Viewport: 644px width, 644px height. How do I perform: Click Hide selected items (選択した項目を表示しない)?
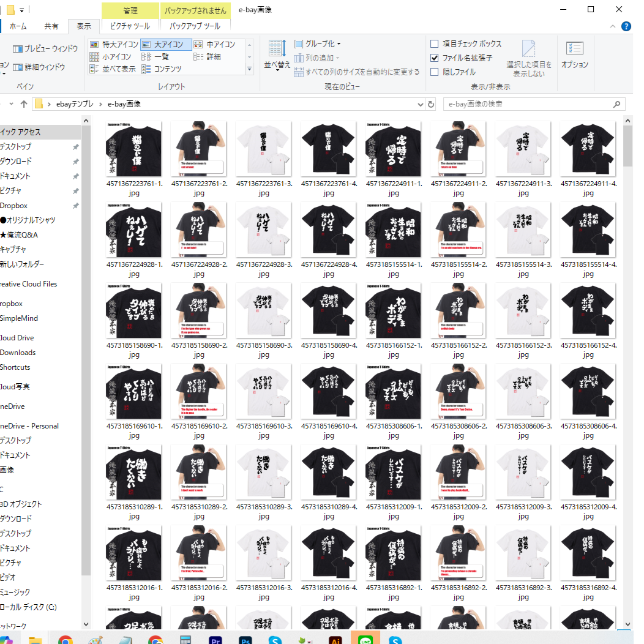coord(528,59)
